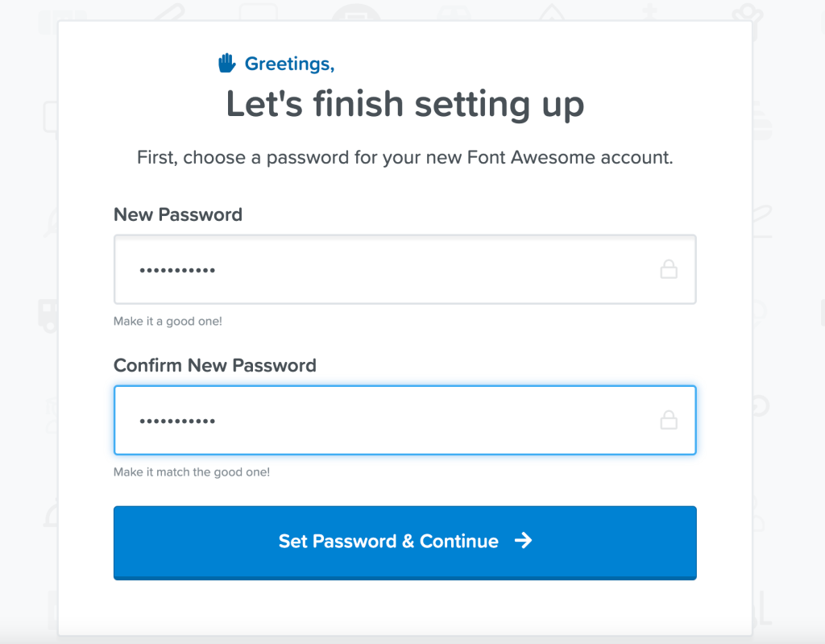Click the right arrow icon on Continue button
Viewport: 825px width, 644px height.
[x=523, y=540]
